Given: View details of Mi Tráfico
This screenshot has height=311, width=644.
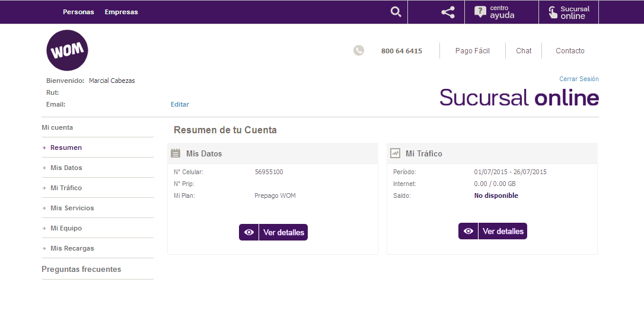Looking at the screenshot, I should (x=493, y=231).
